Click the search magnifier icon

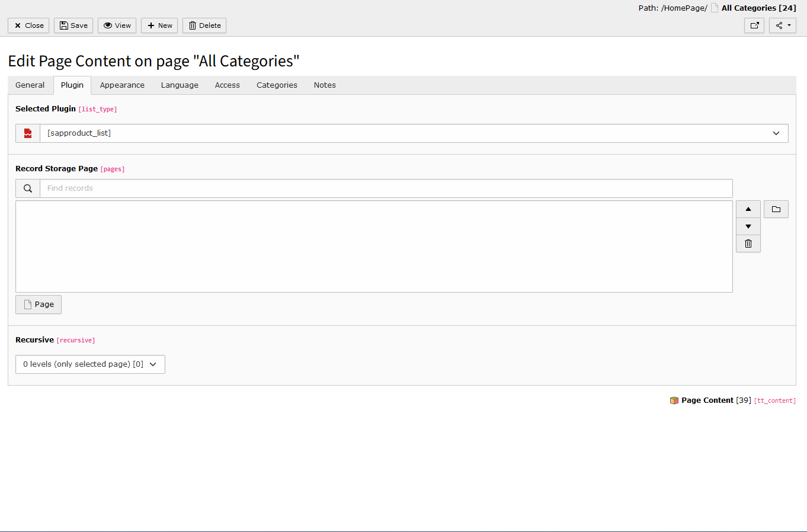28,188
